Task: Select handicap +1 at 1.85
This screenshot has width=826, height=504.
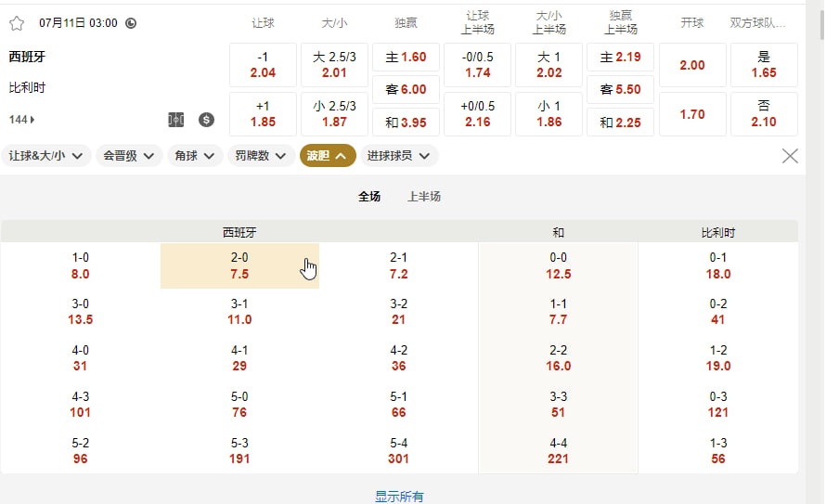Action: click(263, 114)
